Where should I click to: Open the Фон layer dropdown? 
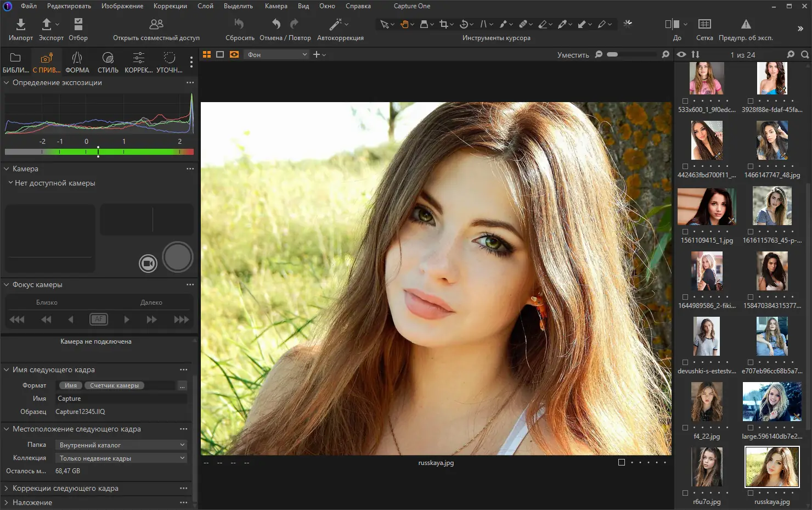pyautogui.click(x=277, y=54)
